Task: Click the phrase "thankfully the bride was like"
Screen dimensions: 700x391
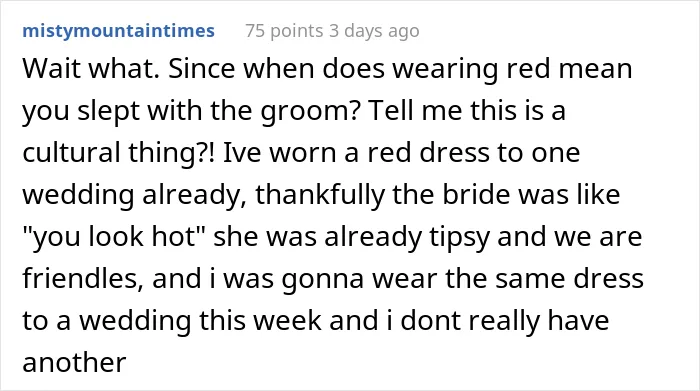Action: point(438,195)
